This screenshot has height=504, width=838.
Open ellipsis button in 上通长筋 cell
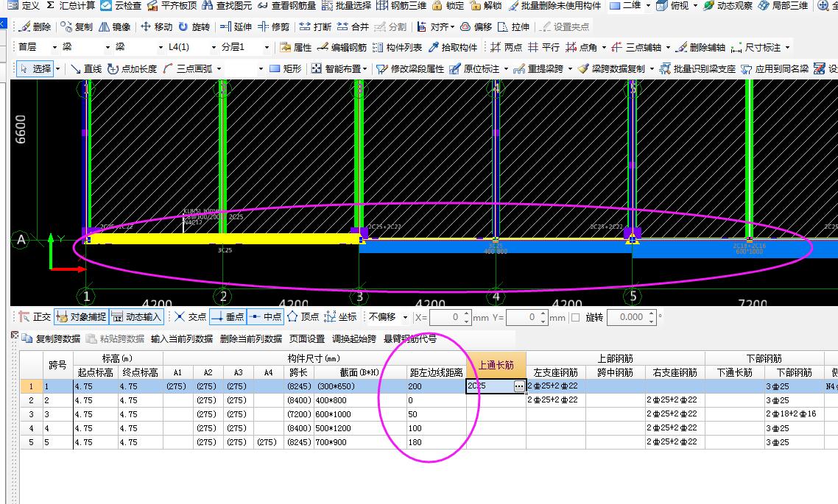pos(519,386)
